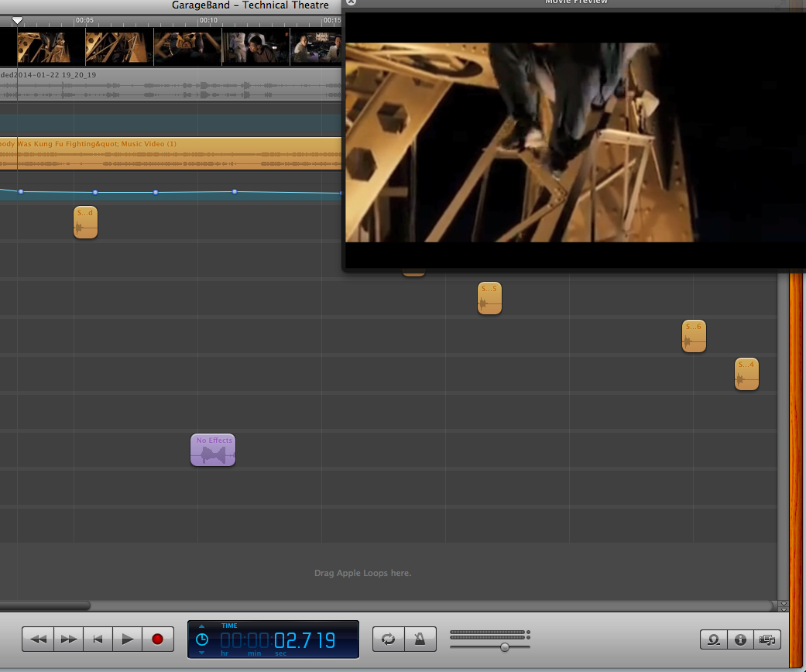
Task: Toggle the metronome button
Action: [x=420, y=639]
